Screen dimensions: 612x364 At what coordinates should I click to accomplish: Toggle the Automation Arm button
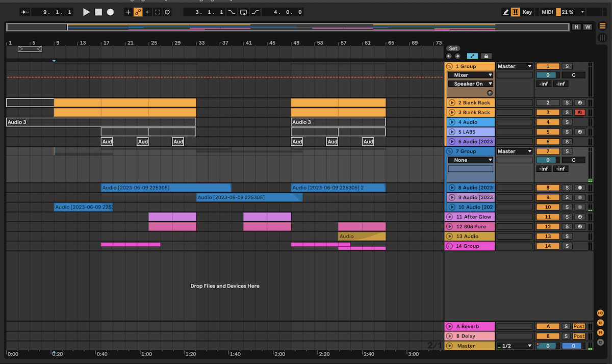pos(138,12)
